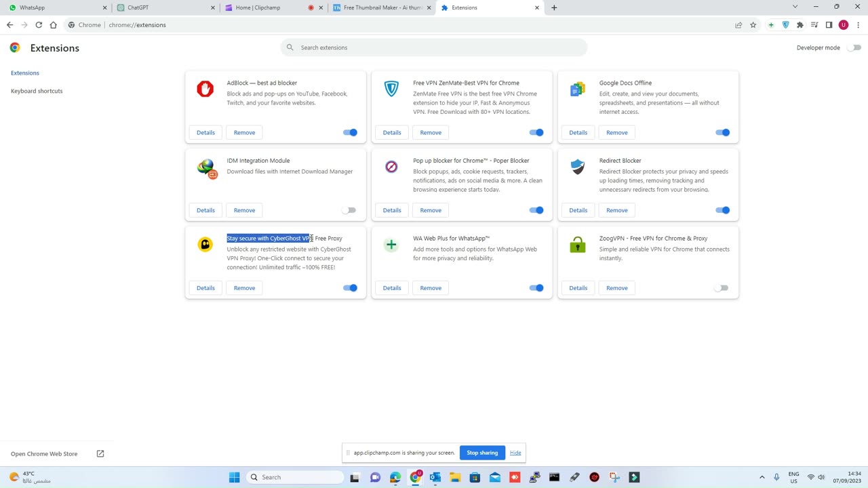Open the user profile avatar
This screenshot has height=488, width=868.
pos(844,25)
